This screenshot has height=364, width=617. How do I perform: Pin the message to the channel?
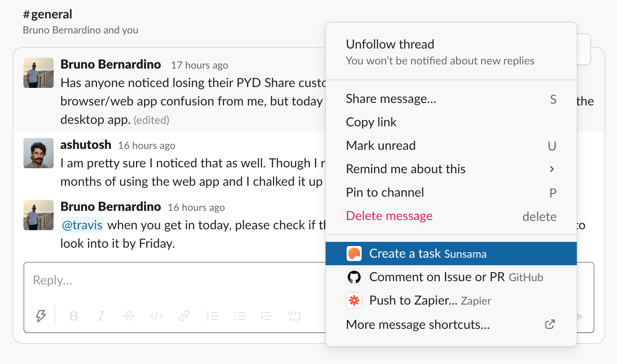(x=385, y=192)
